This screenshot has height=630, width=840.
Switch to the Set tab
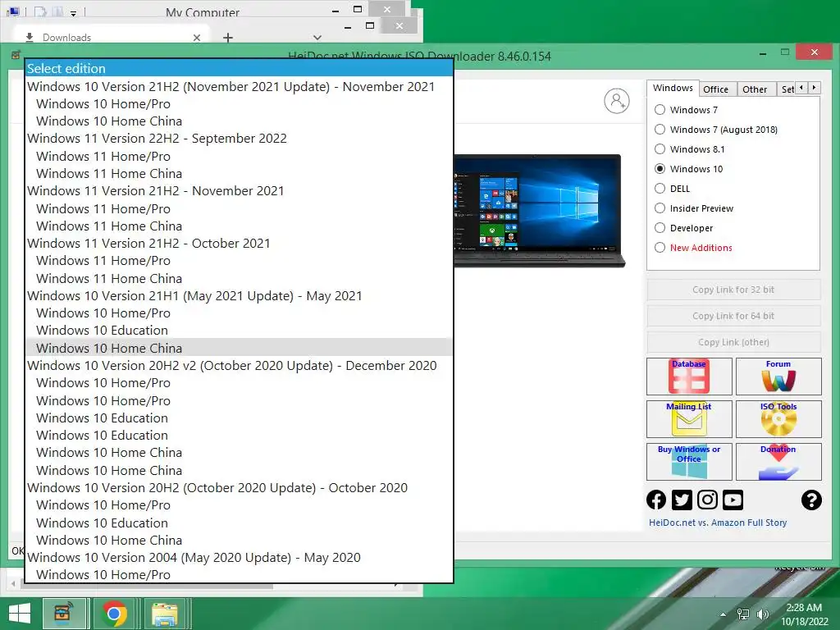tap(787, 89)
